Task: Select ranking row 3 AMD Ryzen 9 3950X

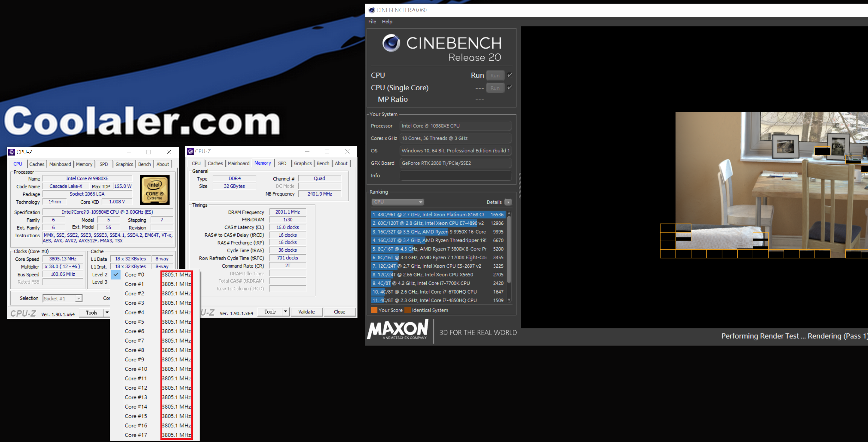Action: pyautogui.click(x=438, y=232)
